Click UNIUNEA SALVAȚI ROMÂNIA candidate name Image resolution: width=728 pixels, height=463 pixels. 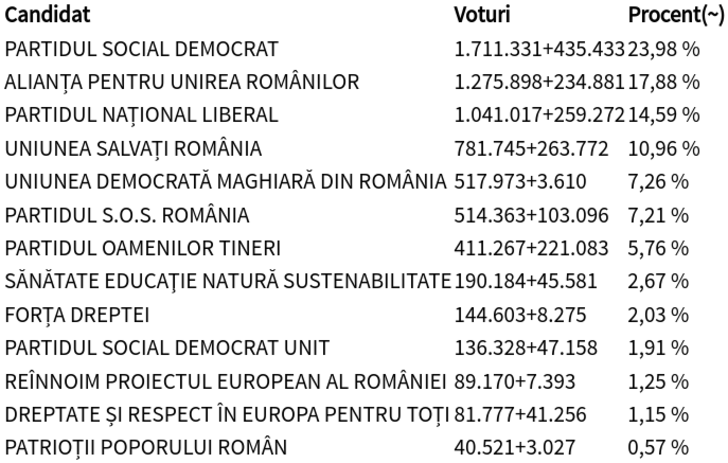tap(133, 149)
